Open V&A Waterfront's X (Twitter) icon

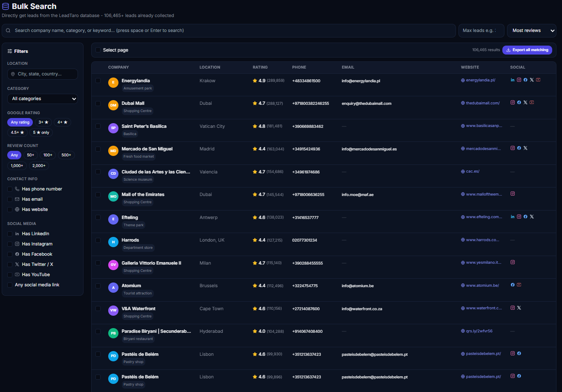coord(519,308)
